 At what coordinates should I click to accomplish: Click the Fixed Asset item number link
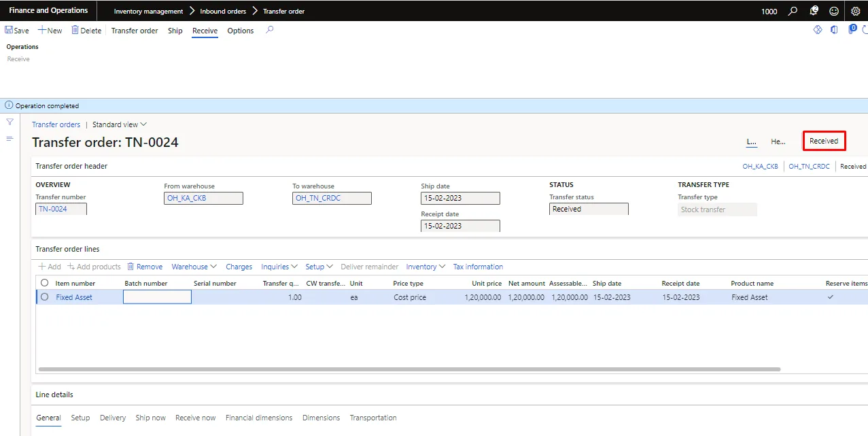click(x=74, y=297)
